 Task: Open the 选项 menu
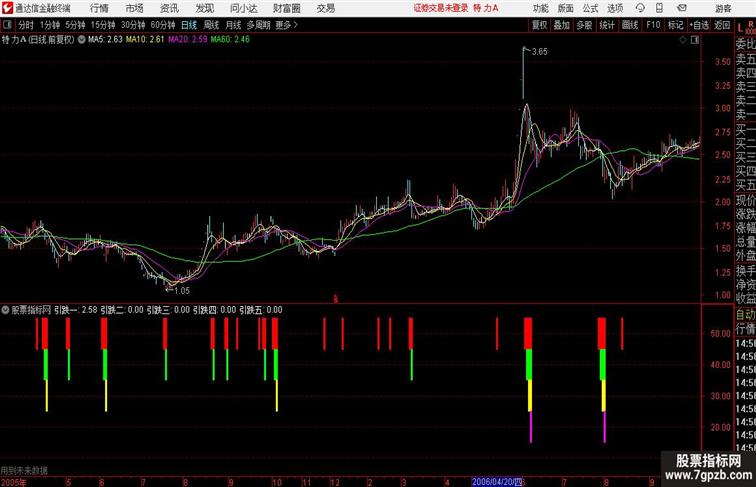click(615, 8)
